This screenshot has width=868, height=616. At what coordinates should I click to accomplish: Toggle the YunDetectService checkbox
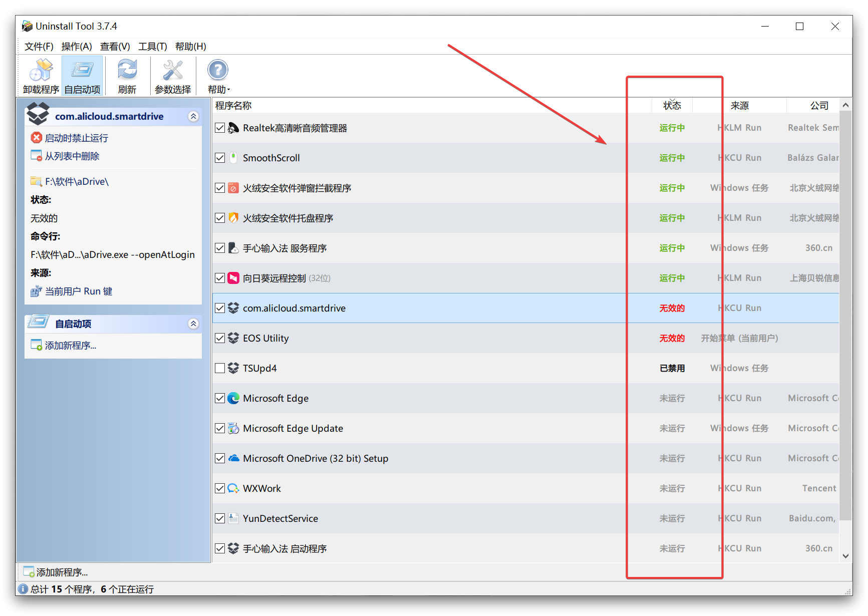220,518
